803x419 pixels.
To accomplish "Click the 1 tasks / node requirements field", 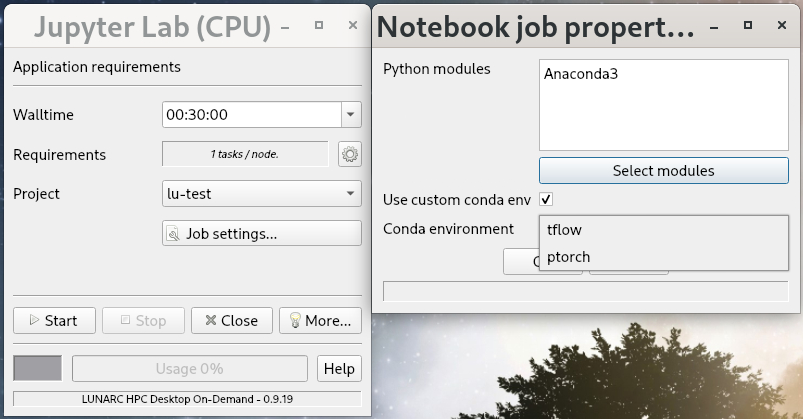I will (x=245, y=154).
